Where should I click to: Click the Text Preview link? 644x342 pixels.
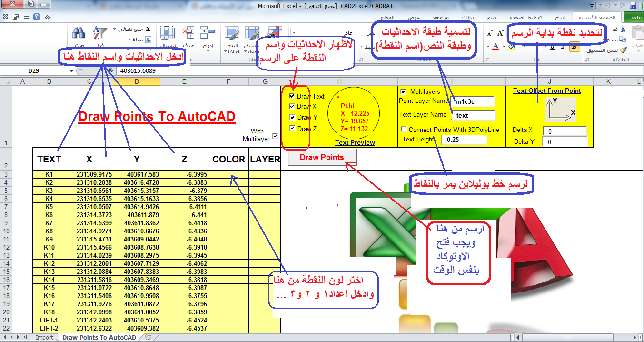pos(355,142)
